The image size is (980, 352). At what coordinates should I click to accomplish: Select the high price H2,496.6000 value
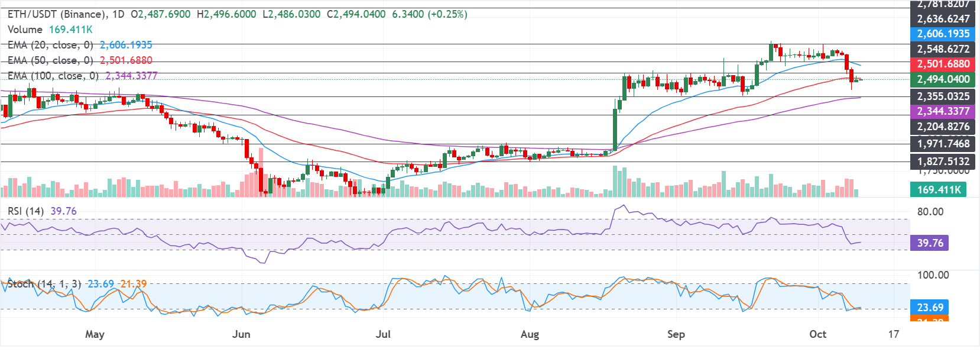(226, 14)
